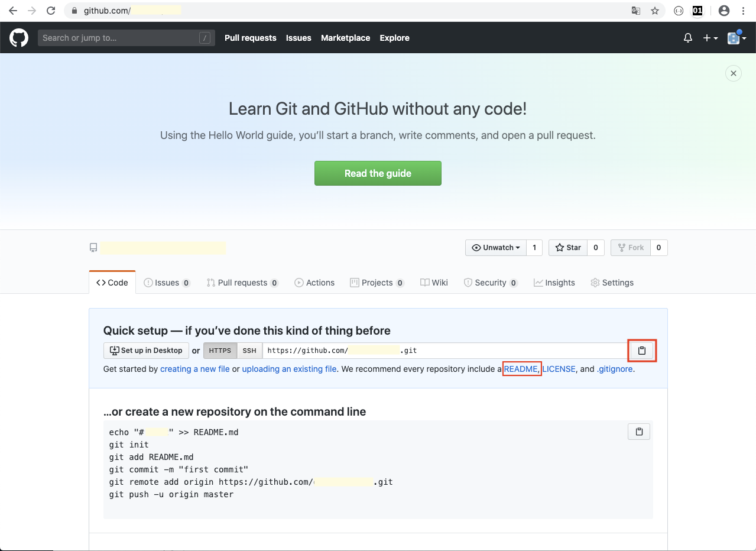Open the plus create-new dropdown
This screenshot has height=551, width=756.
click(x=710, y=38)
